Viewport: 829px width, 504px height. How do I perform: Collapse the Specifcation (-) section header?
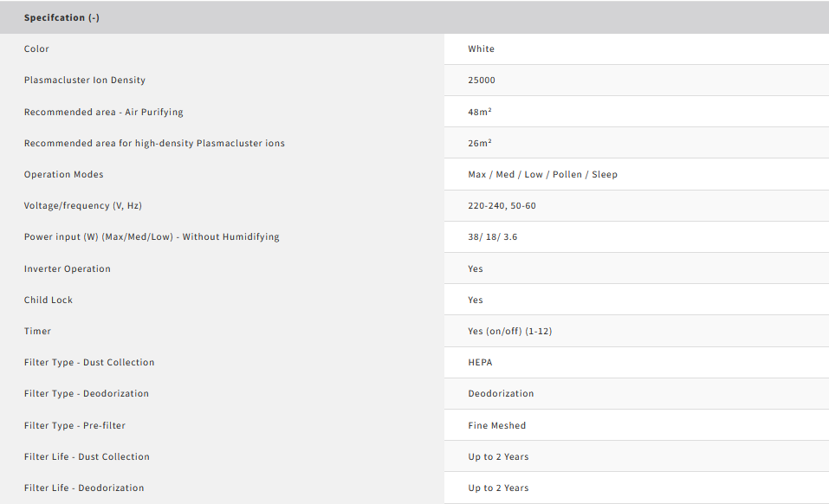(62, 17)
